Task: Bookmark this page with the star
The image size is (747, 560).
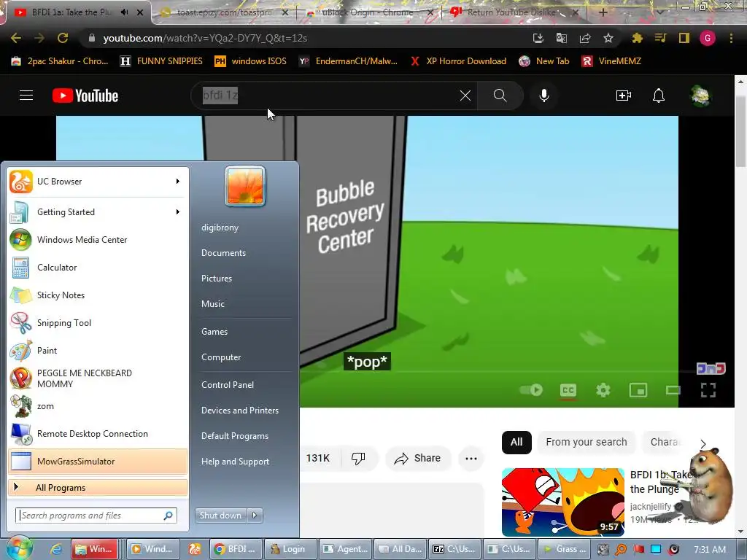Action: [608, 38]
